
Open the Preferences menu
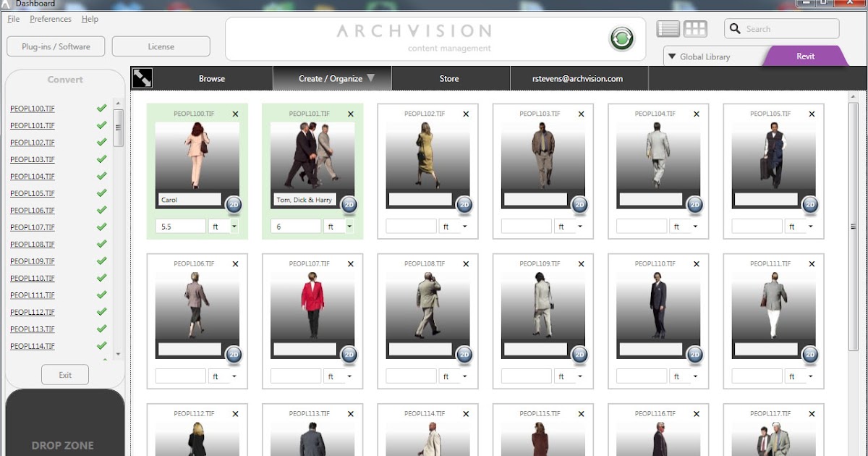(x=51, y=19)
